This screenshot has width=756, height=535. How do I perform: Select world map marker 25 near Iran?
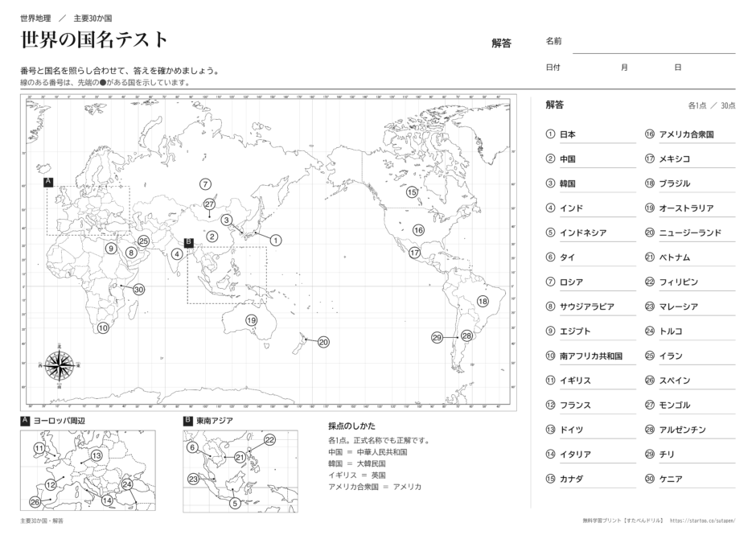point(143,241)
